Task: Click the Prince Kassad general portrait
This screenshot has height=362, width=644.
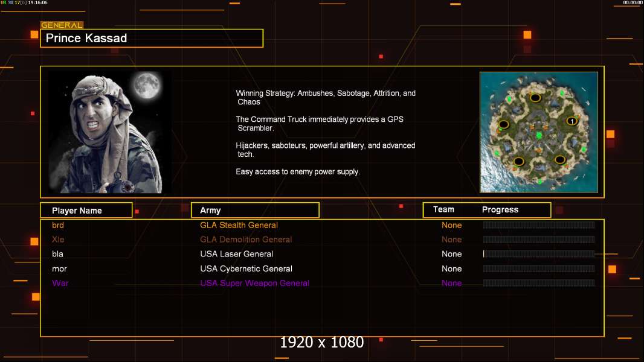Action: tap(110, 132)
